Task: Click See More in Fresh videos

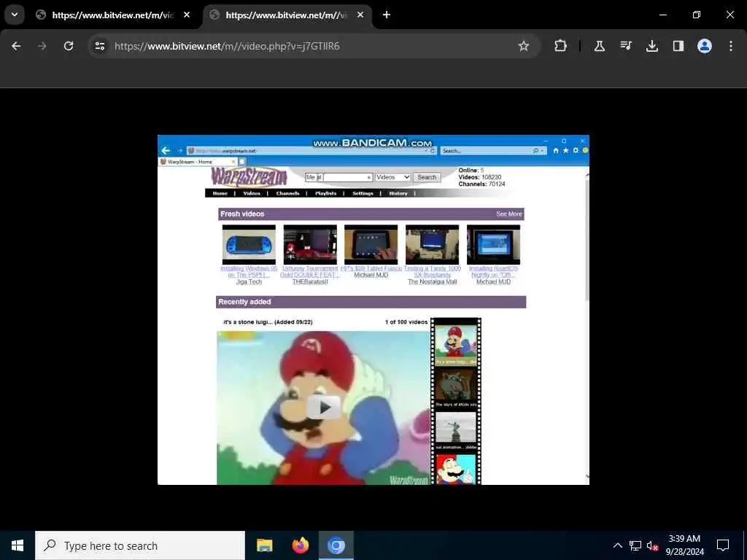Action: coord(508,214)
